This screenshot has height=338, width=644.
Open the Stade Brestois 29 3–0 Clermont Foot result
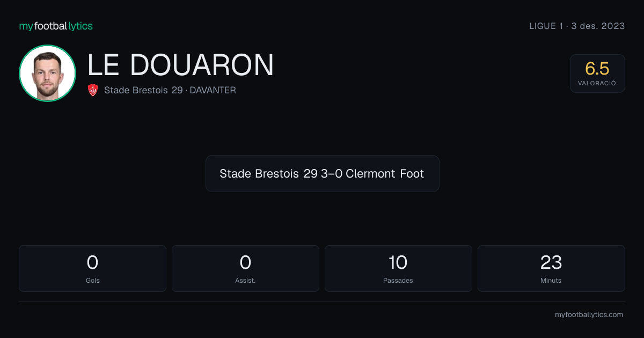tap(322, 173)
